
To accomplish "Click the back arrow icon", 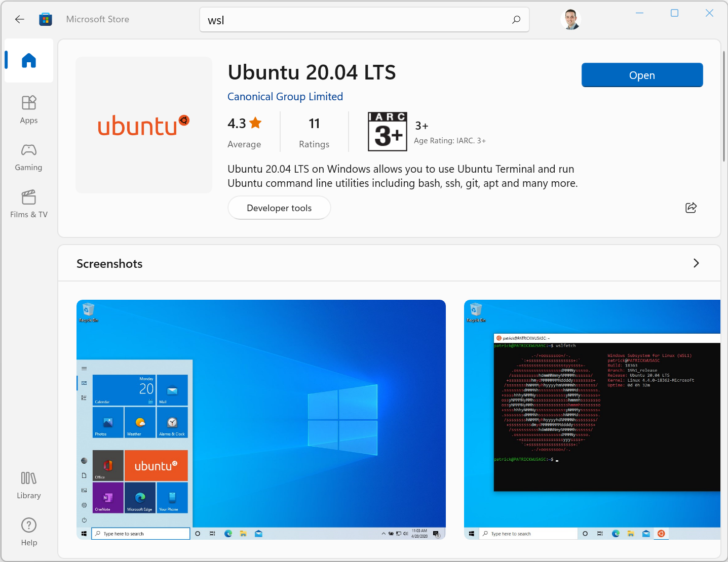I will (x=20, y=19).
